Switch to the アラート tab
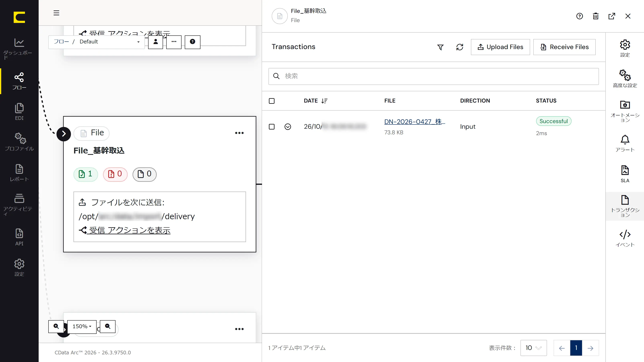 tap(625, 143)
